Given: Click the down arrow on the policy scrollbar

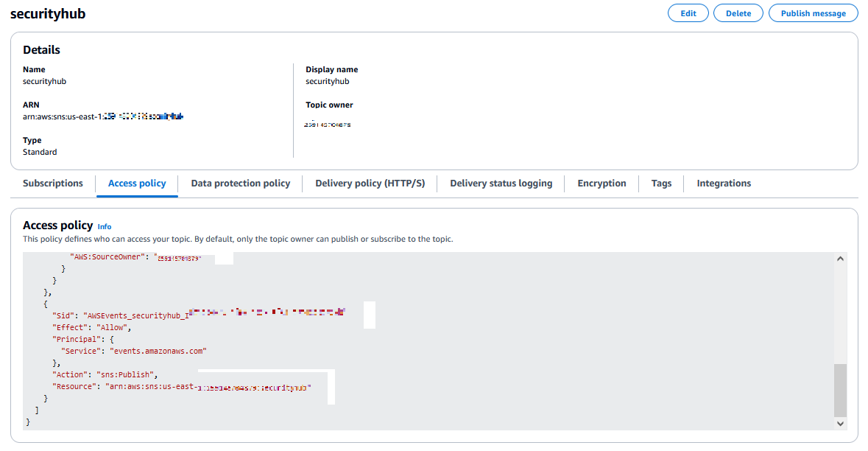Looking at the screenshot, I should [x=839, y=424].
